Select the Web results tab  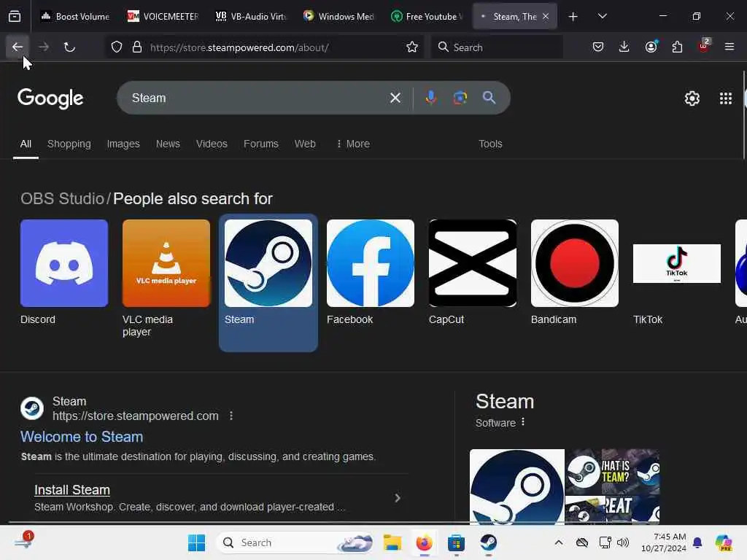(x=305, y=144)
